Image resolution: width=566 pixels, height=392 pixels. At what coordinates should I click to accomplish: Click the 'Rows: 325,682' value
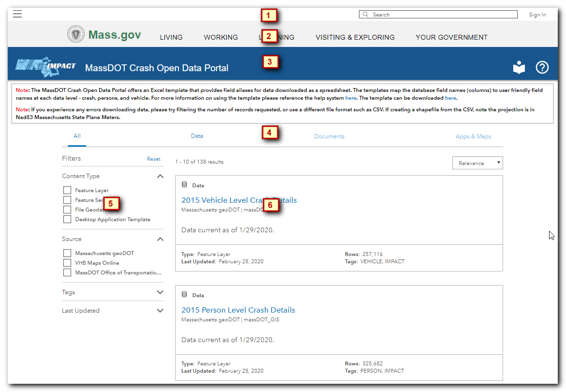click(x=364, y=363)
